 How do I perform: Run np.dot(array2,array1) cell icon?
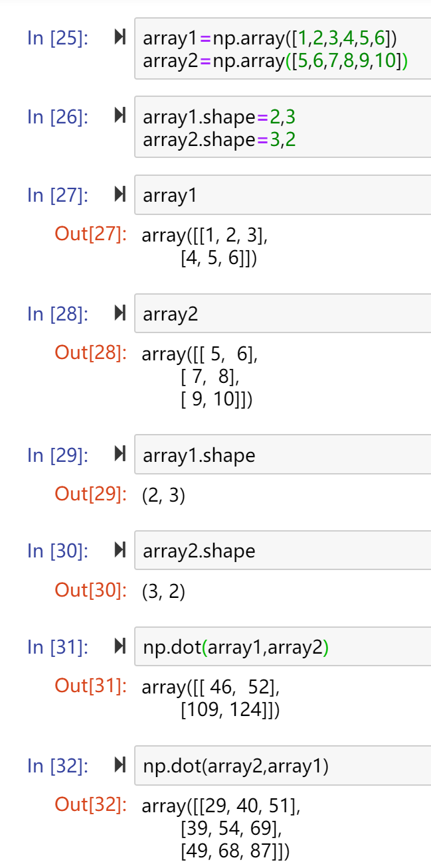120,765
